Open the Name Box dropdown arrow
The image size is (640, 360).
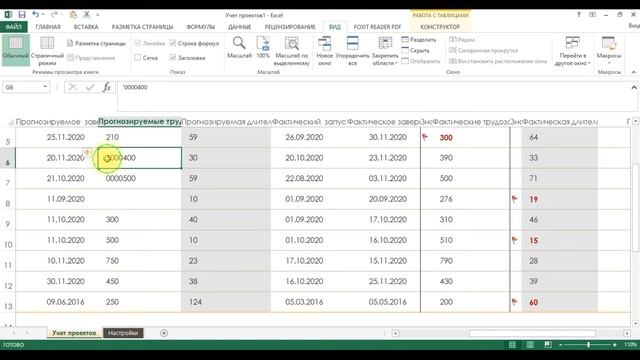[x=45, y=87]
